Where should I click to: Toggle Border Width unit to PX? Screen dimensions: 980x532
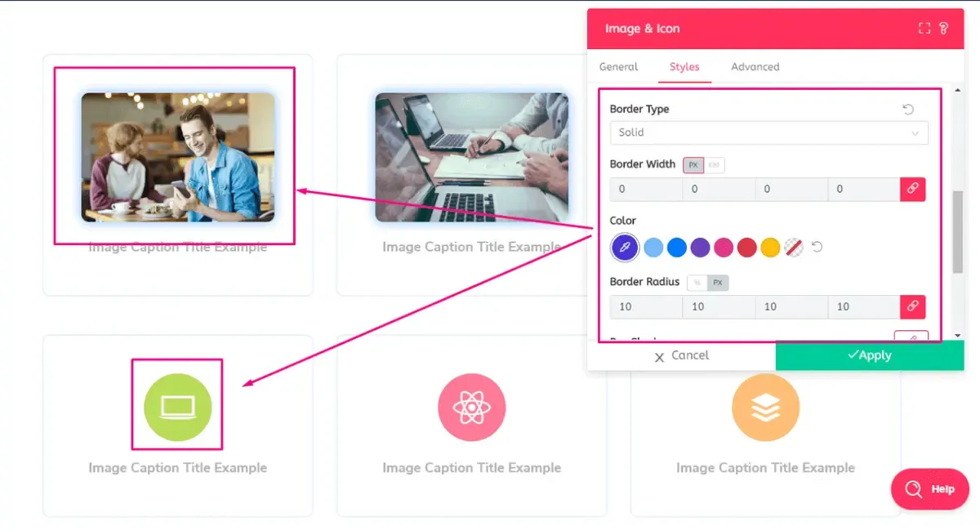point(693,165)
